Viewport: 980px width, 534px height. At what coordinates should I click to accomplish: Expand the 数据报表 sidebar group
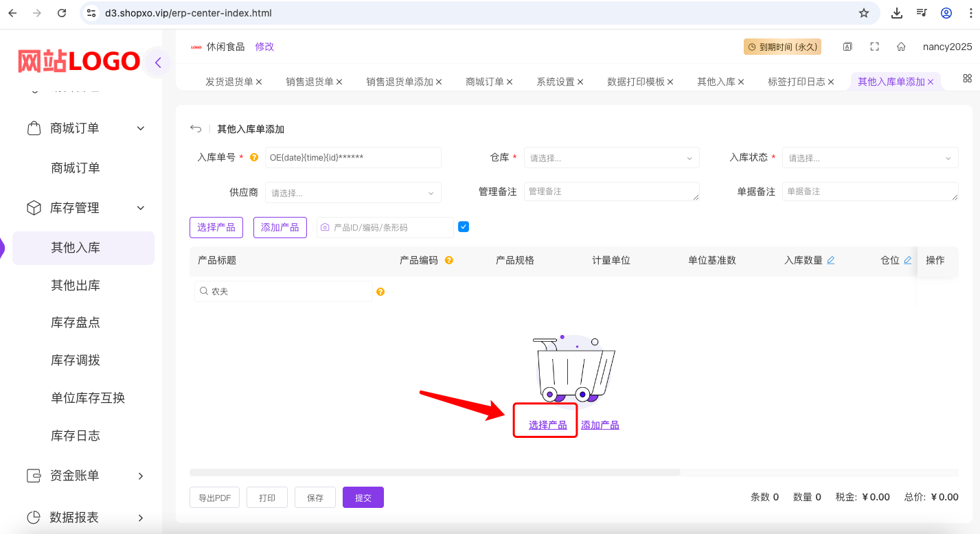pos(141,518)
